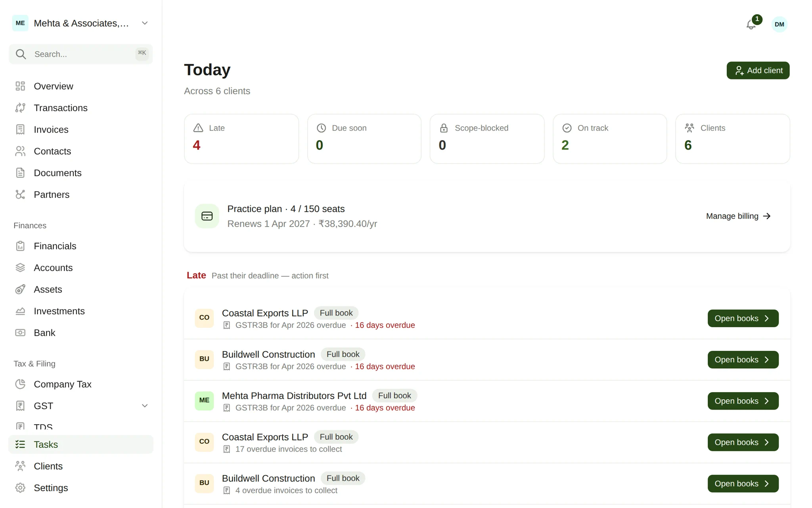The height and width of the screenshot is (508, 812).
Task: Click the Contacts people icon
Action: pos(20,151)
